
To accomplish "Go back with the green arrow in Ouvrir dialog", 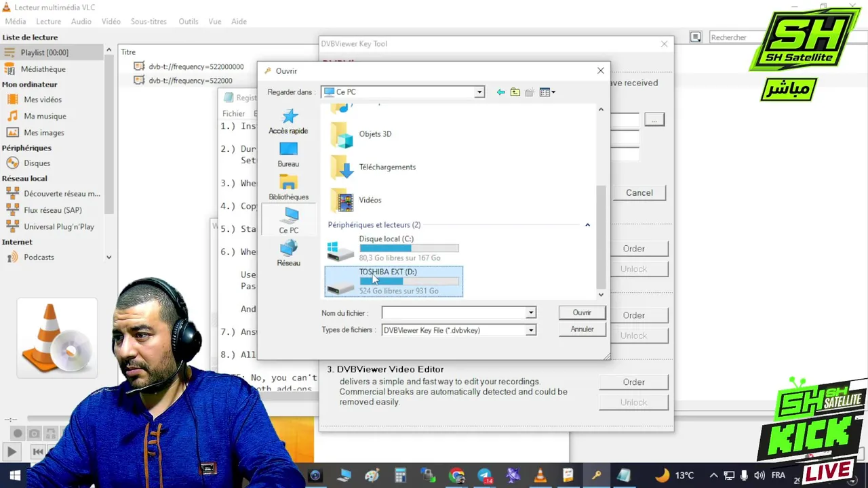I will (500, 92).
